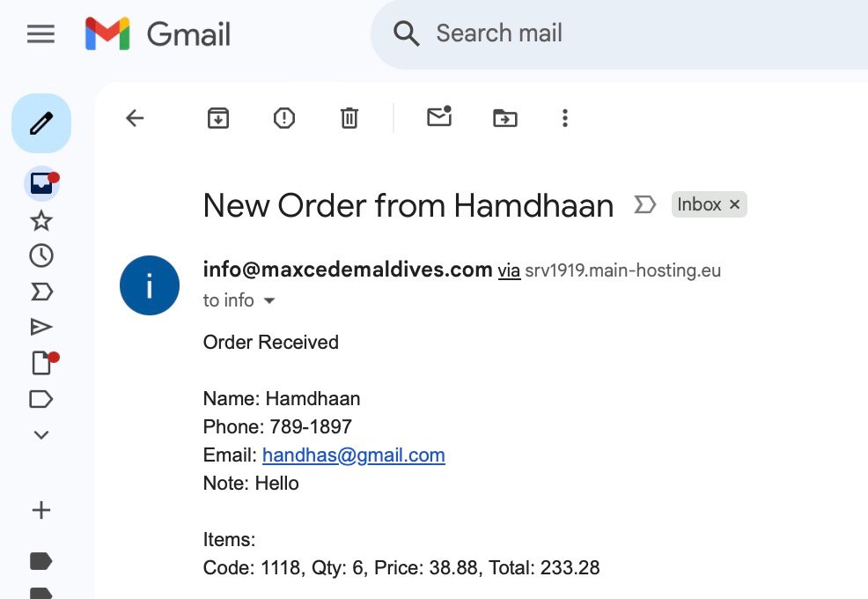Remove the Inbox label from email
Screen dimensions: 868x599
pyautogui.click(x=735, y=204)
